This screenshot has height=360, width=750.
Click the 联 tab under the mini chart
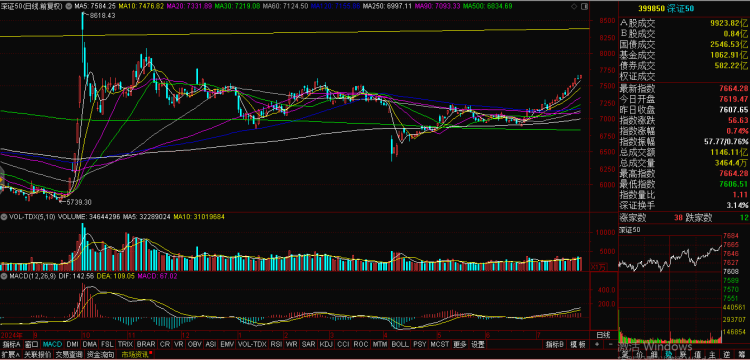(683, 355)
